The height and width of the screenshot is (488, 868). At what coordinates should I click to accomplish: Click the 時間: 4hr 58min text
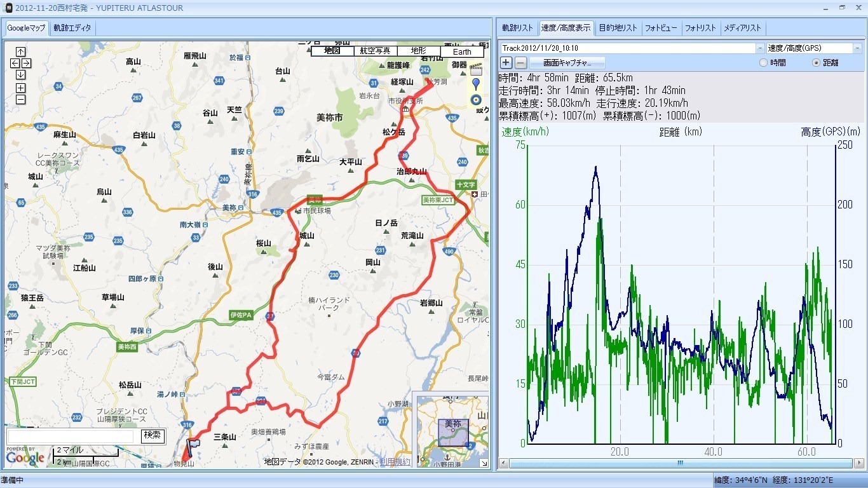point(534,78)
